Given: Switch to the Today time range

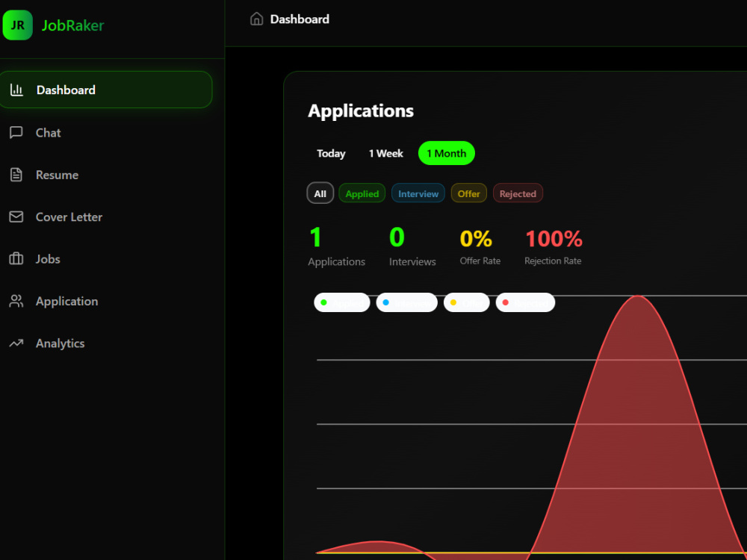Looking at the screenshot, I should coord(331,153).
